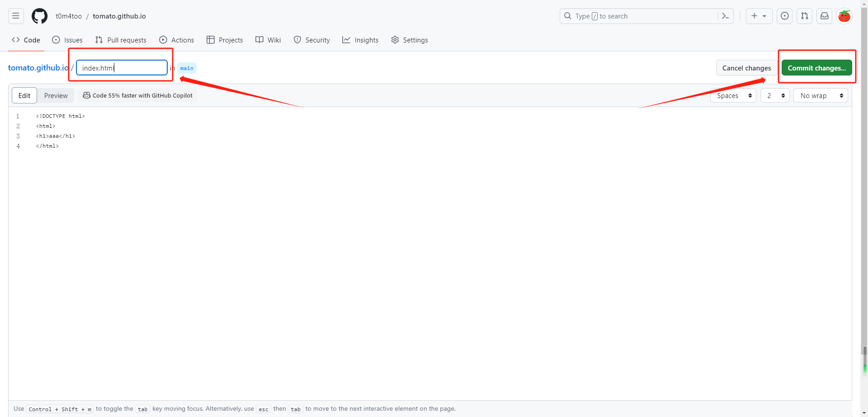Go to the Actions tab

point(177,40)
